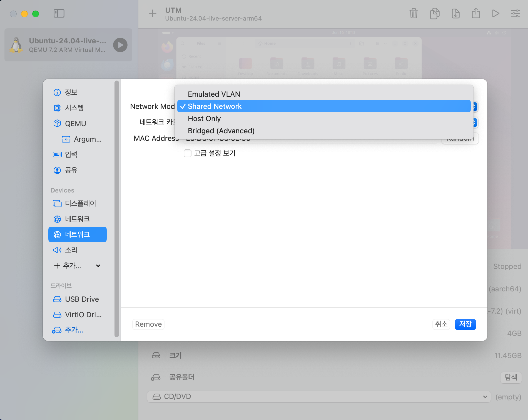
Task: Create a new virtual machine with plus icon
Action: (x=153, y=13)
